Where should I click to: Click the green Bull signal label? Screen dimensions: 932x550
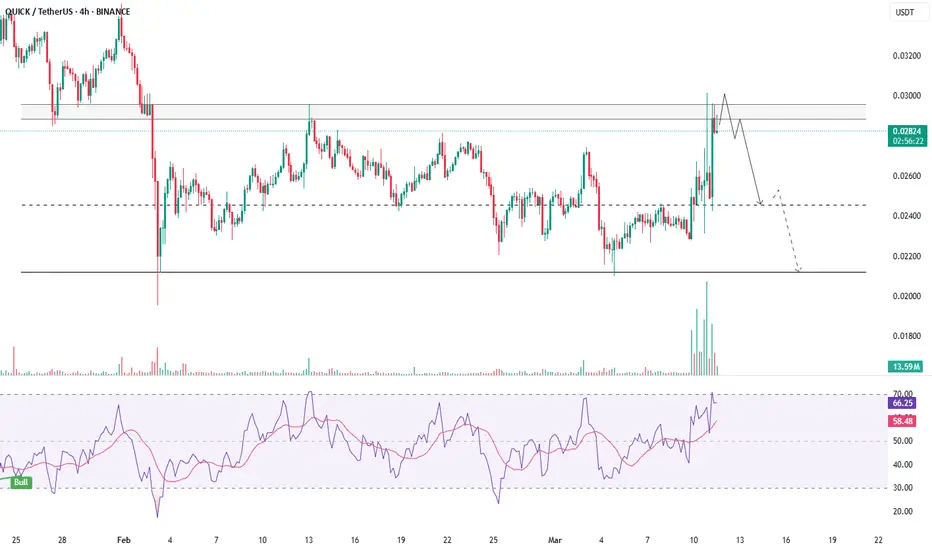pos(21,482)
